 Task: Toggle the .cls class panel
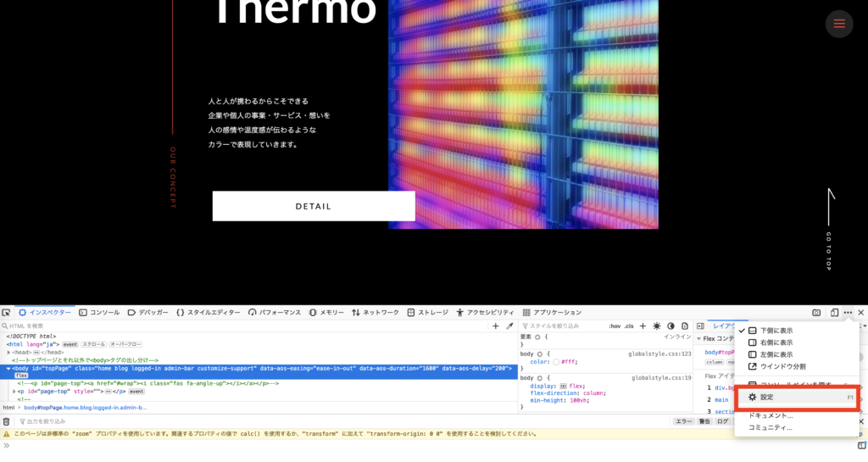(629, 326)
